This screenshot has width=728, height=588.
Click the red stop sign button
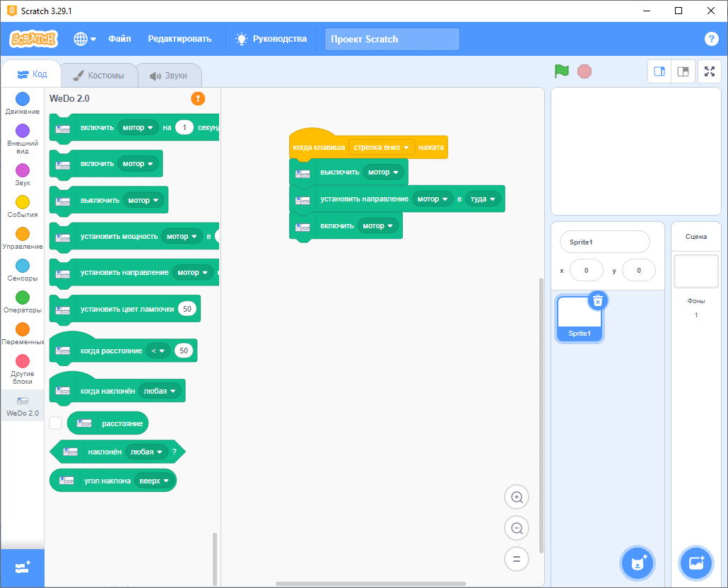[584, 71]
